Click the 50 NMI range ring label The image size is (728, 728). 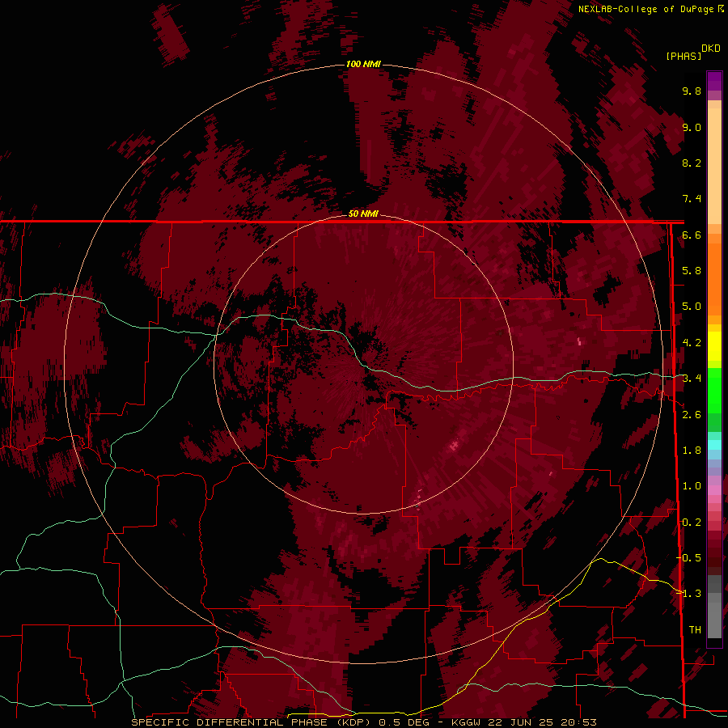click(363, 214)
